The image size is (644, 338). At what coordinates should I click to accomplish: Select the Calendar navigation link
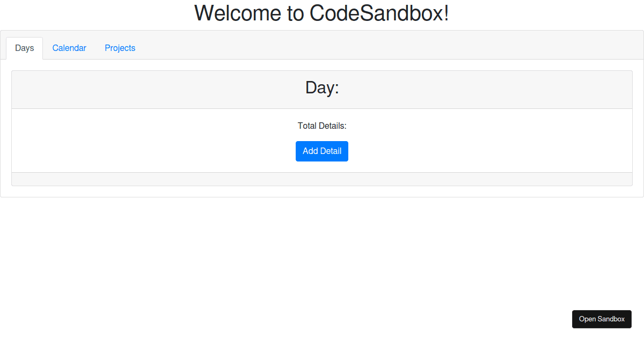click(x=69, y=48)
